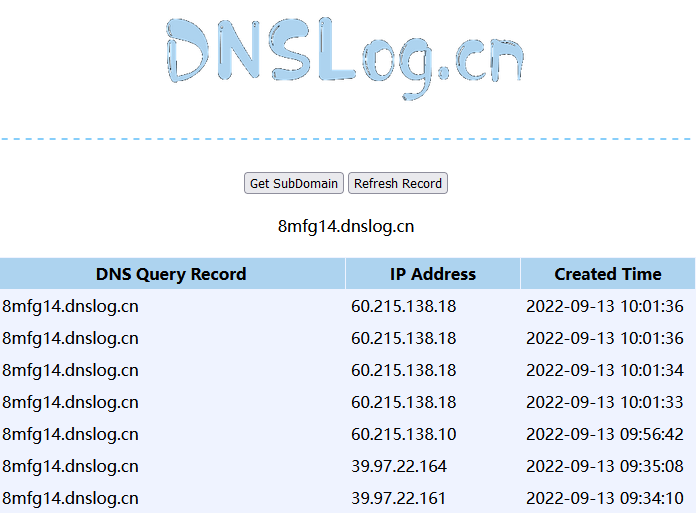Image resolution: width=696 pixels, height=513 pixels.
Task: Click the DNSLog.cn logo
Action: 345,58
